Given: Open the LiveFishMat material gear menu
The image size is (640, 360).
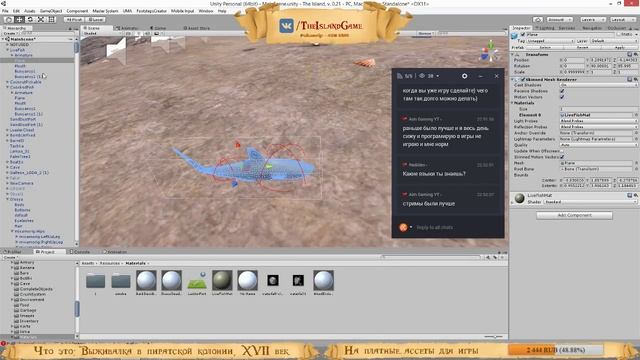Looking at the screenshot, I should [x=635, y=196].
